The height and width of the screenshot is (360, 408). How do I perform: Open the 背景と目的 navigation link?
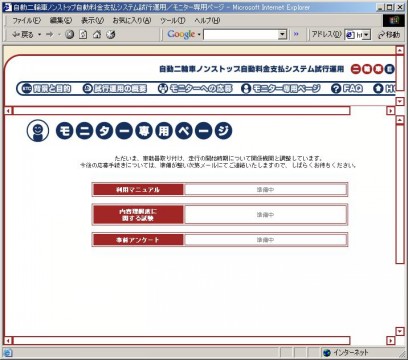pos(46,88)
